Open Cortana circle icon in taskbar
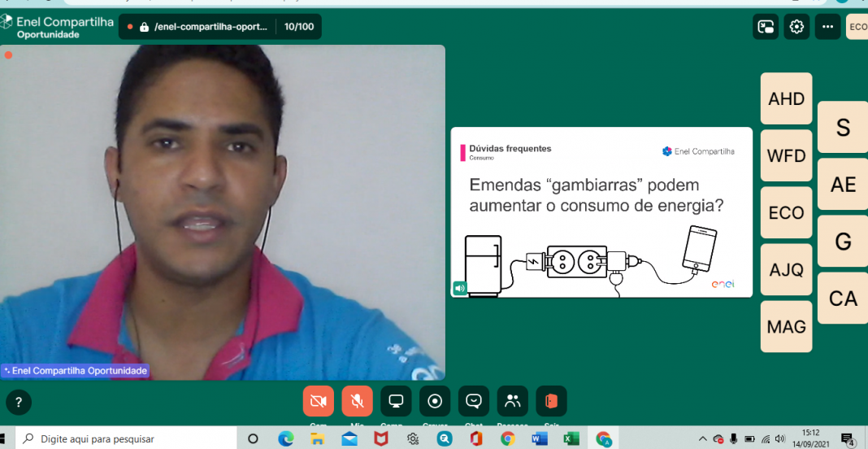This screenshot has width=868, height=449. (x=253, y=439)
